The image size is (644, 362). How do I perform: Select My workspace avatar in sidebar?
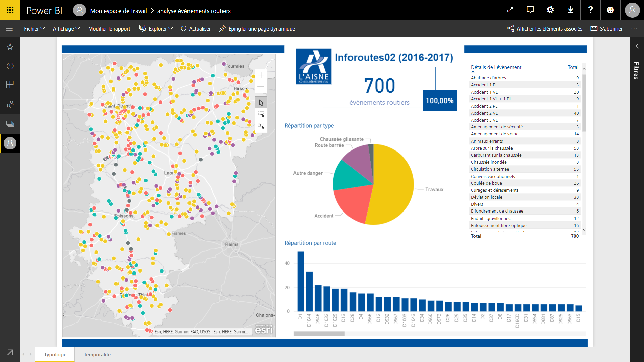click(x=10, y=143)
